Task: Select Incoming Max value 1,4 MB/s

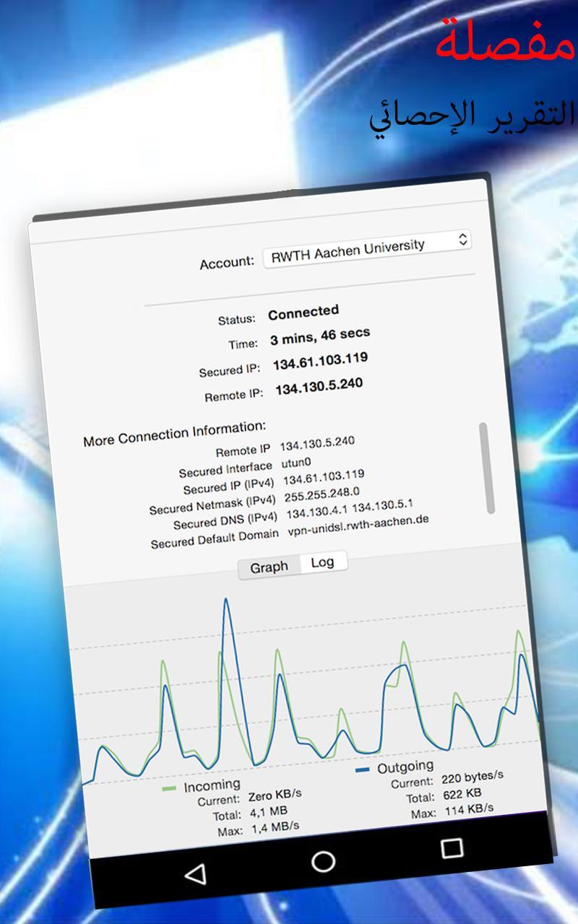Action: [x=275, y=827]
